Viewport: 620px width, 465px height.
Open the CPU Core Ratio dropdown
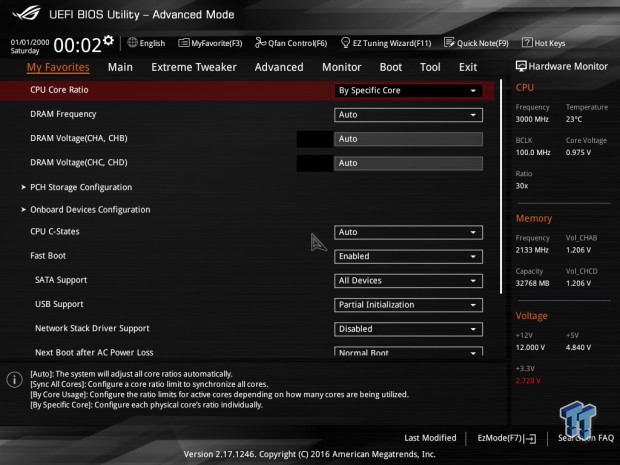[x=408, y=91]
